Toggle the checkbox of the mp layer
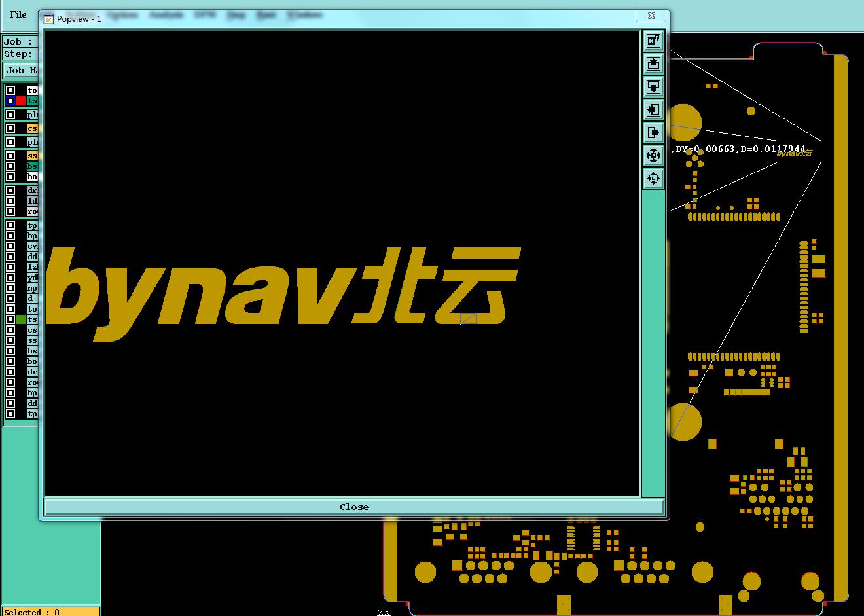This screenshot has height=616, width=864. point(10,288)
